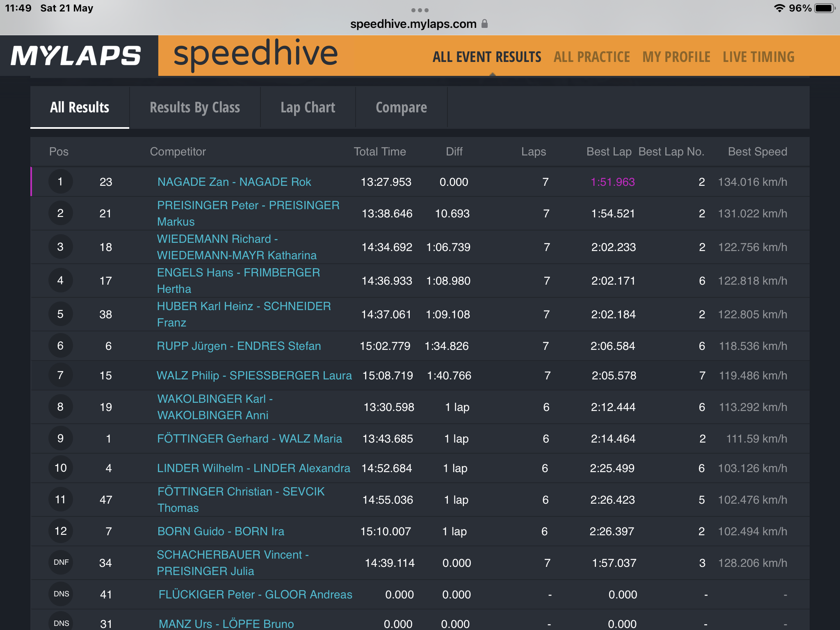This screenshot has width=840, height=630.
Task: Open competitor WAKOLBINGER Karl - WAKOLBINGER Anni
Action: tap(215, 407)
